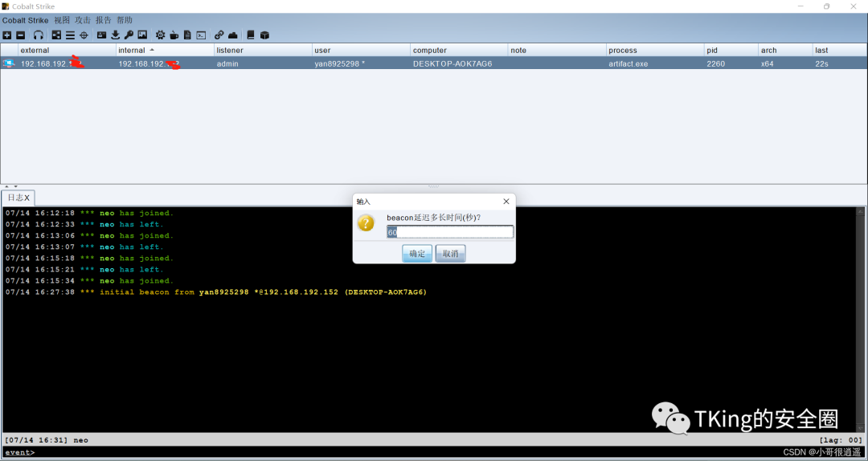Screen dimensions: 868x461
Task: Open the 攻击 menu
Action: pos(83,20)
